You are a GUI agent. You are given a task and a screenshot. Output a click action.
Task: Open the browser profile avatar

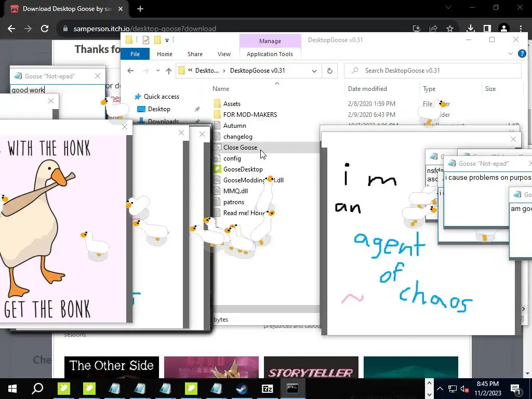504,29
